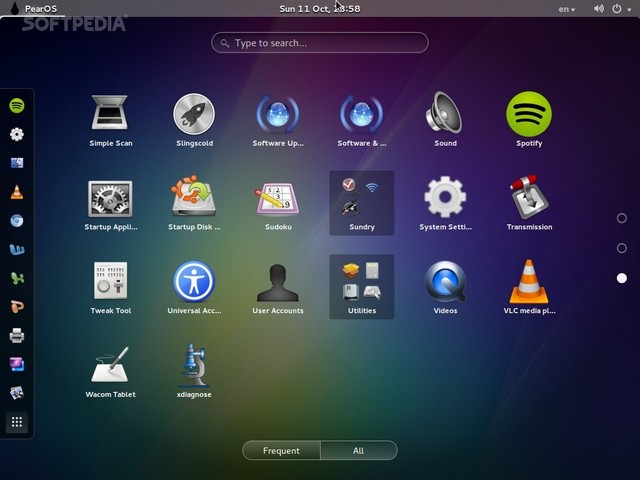Open the power system menu
Image resolution: width=640 pixels, height=480 pixels.
click(x=621, y=9)
